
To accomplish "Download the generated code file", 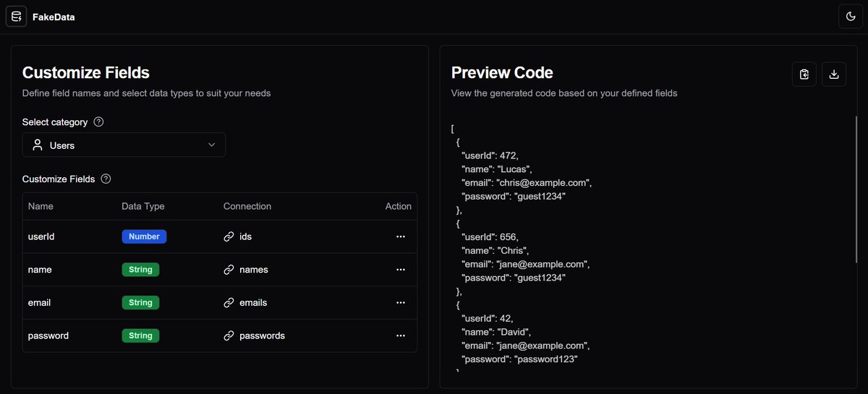I will [834, 74].
